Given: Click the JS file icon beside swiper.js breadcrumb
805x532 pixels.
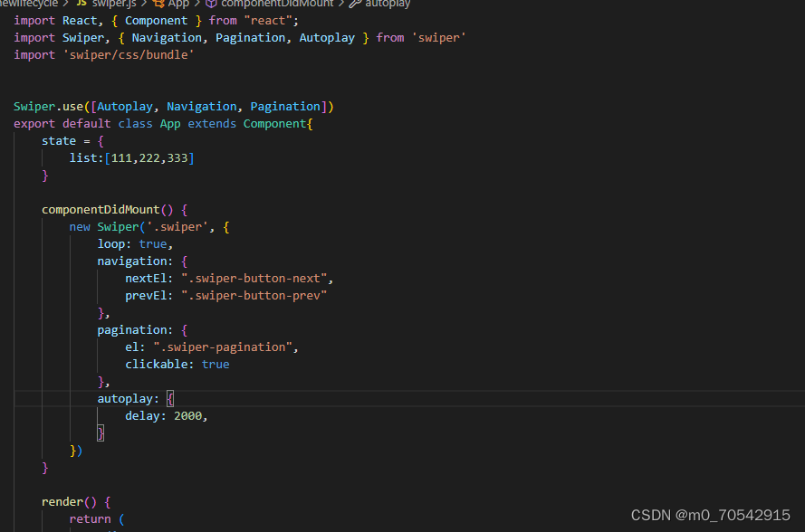Looking at the screenshot, I should [80, 5].
